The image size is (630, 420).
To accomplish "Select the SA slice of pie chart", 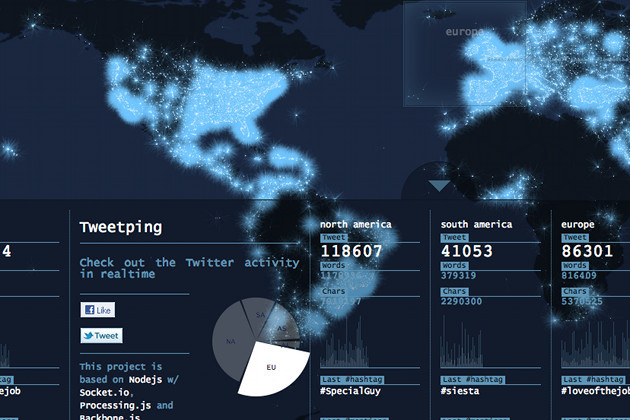I will 262,316.
